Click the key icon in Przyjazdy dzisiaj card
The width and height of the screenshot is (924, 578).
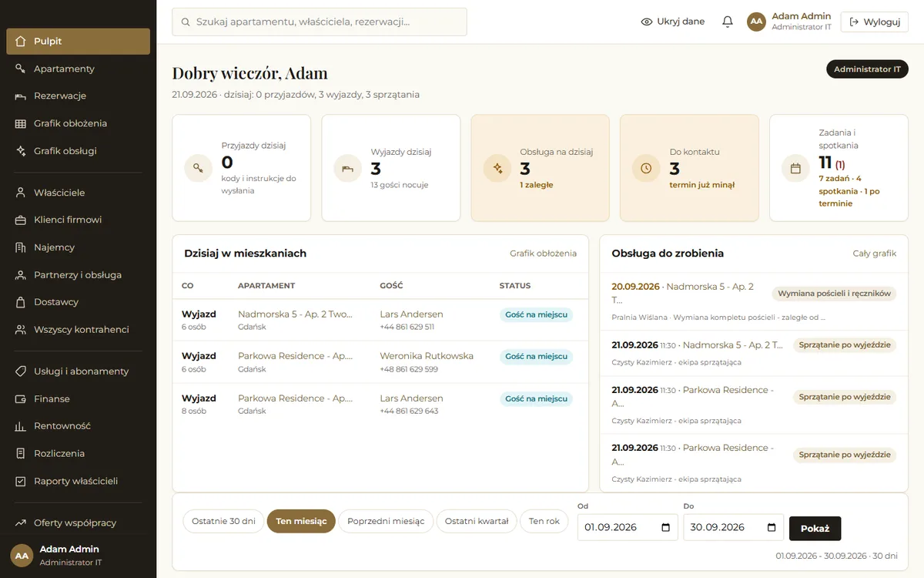click(x=198, y=168)
